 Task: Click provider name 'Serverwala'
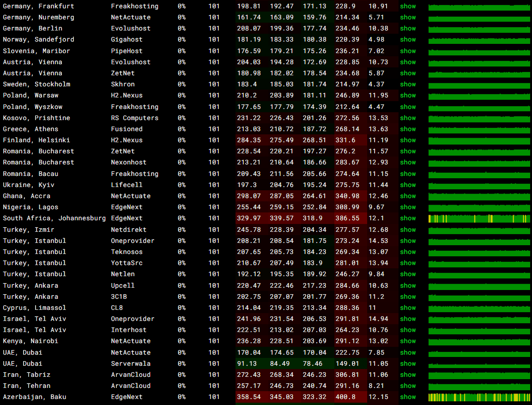tap(131, 363)
